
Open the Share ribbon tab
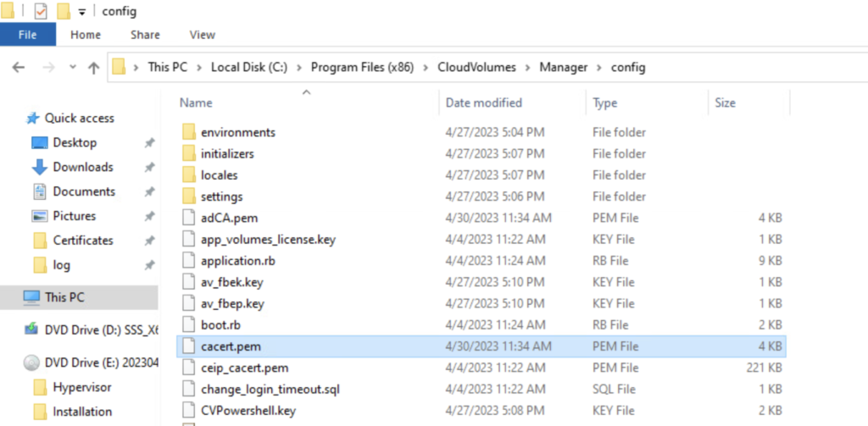(x=145, y=35)
